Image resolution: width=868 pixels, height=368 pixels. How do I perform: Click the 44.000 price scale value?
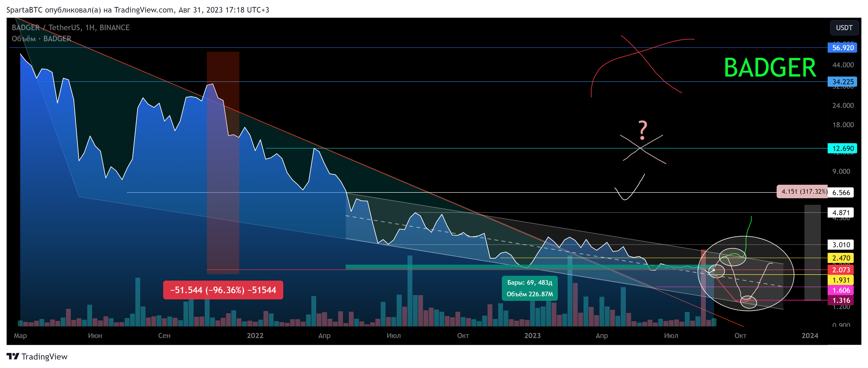(843, 65)
